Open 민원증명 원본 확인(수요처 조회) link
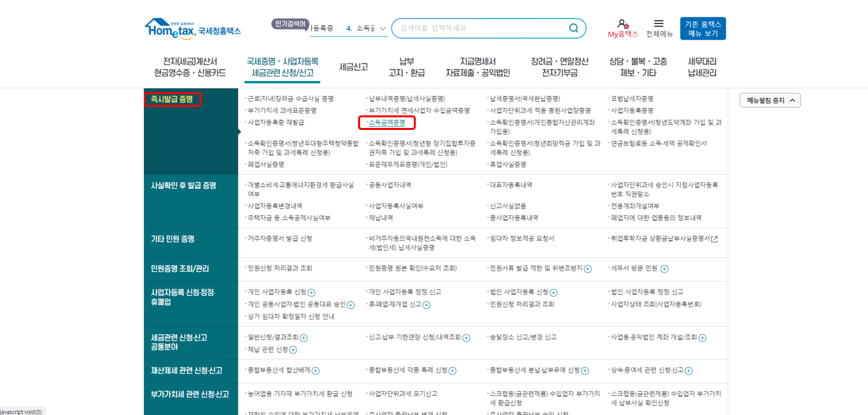The image size is (868, 415). pos(413,268)
